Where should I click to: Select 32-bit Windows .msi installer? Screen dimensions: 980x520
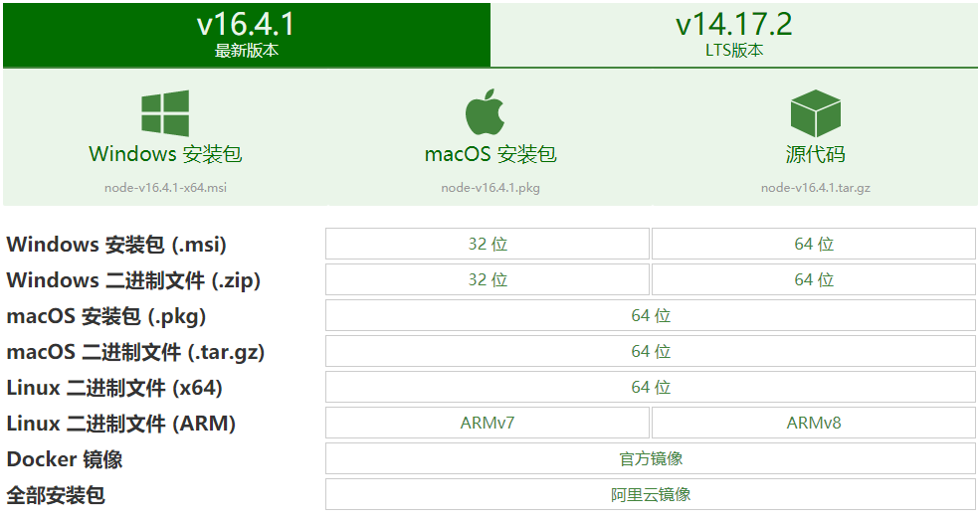[488, 245]
